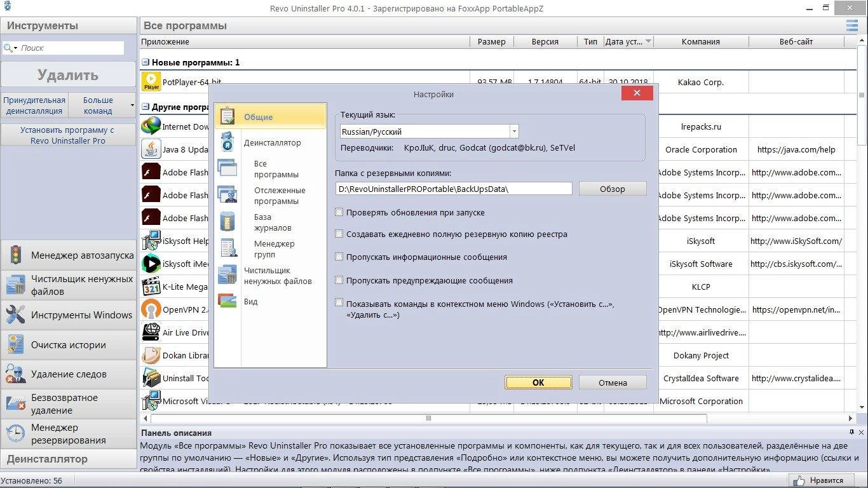Enable Windows context menu commands checkbox
868x488 pixels.
pos(339,302)
